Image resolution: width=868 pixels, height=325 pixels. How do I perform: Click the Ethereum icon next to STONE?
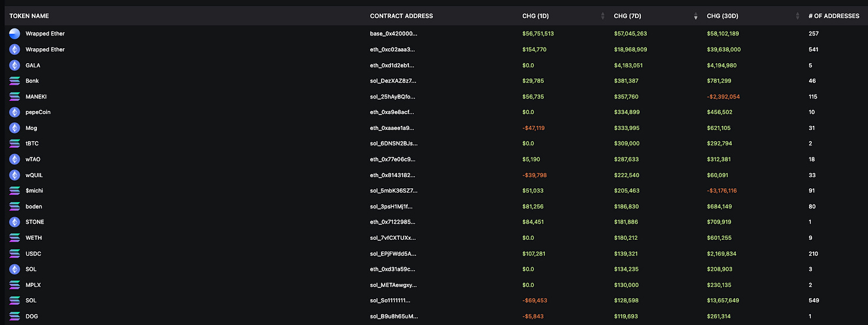(15, 222)
